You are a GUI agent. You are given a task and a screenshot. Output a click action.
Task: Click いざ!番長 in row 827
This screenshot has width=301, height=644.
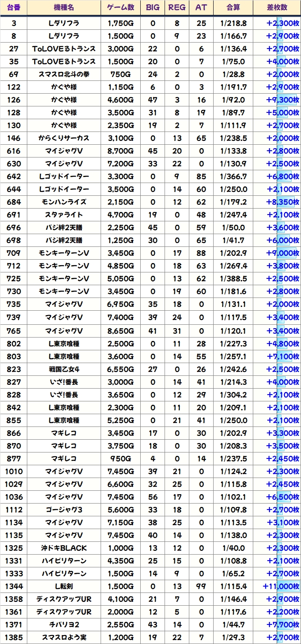tap(64, 382)
